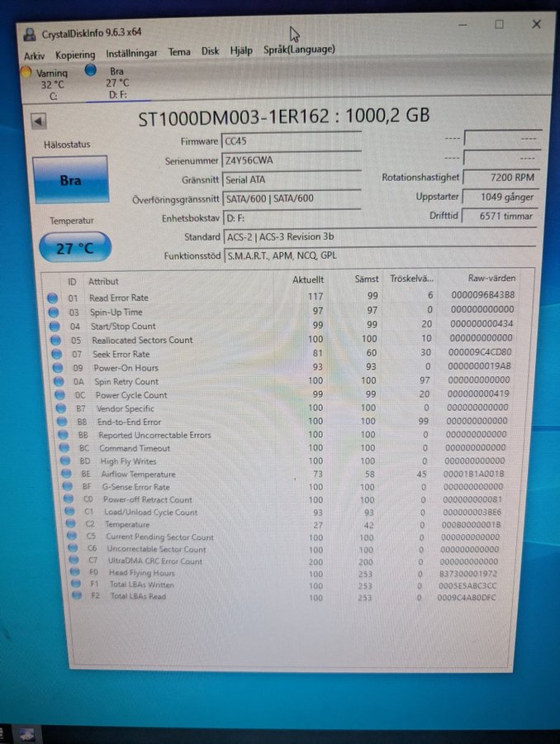Select the Varning C: disk tab

(47, 84)
